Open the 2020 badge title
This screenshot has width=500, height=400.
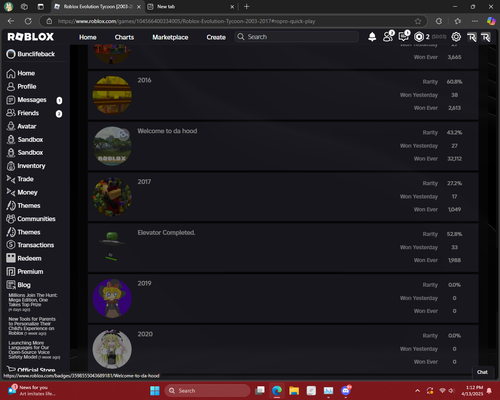pyautogui.click(x=145, y=334)
